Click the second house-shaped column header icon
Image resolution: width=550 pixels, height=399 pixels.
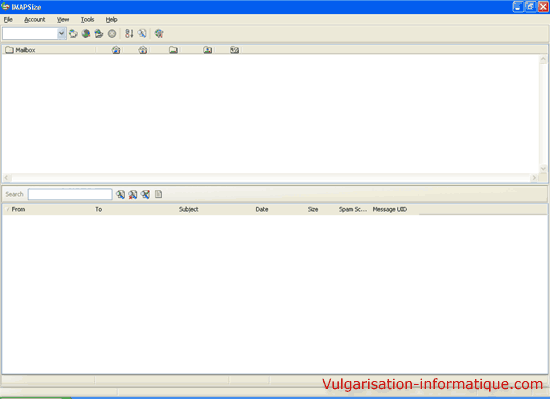point(143,50)
